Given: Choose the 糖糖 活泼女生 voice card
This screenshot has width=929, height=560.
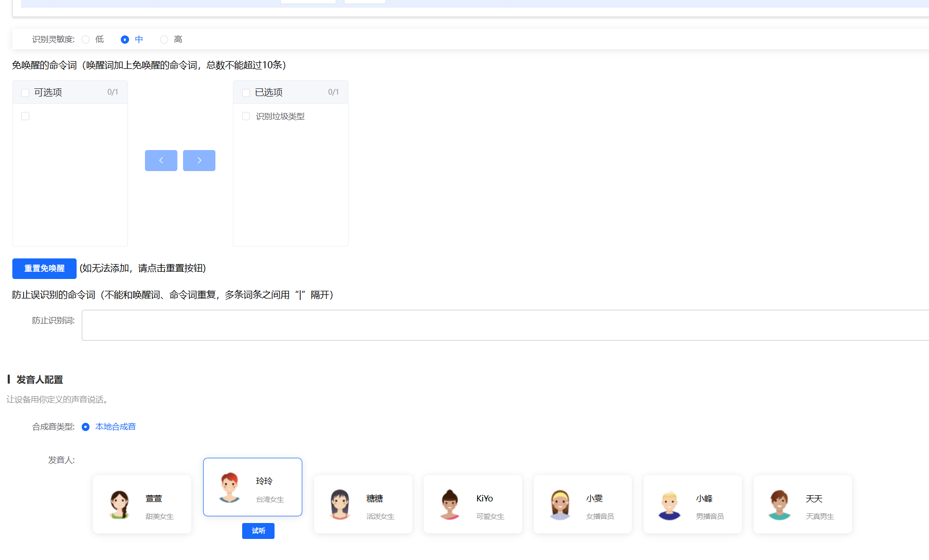Looking at the screenshot, I should pyautogui.click(x=363, y=504).
